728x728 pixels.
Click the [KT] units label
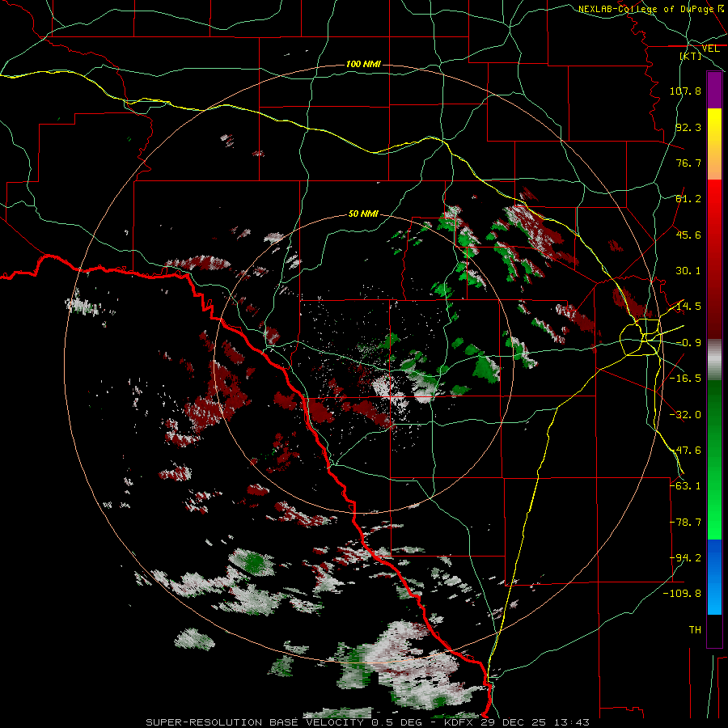click(691, 56)
